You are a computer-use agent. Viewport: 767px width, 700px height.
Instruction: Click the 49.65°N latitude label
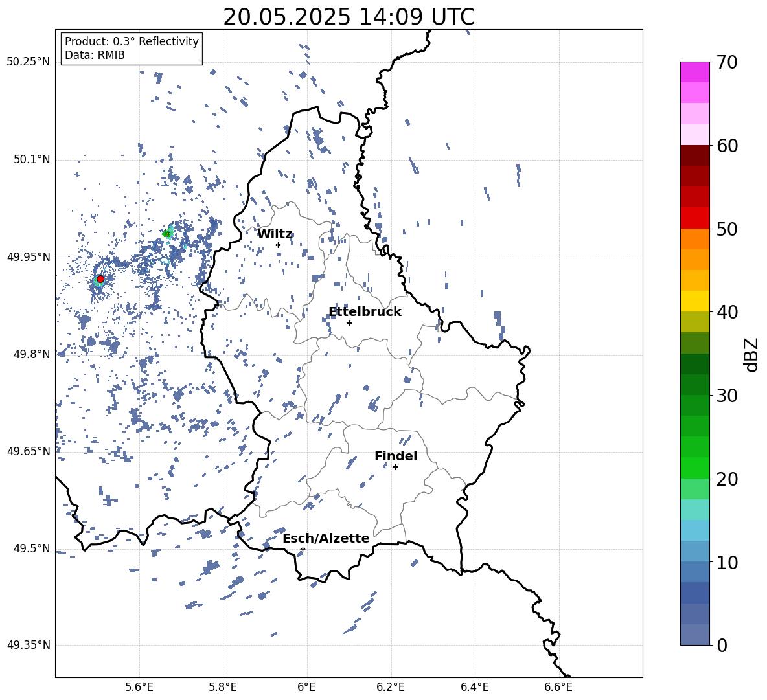click(28, 451)
